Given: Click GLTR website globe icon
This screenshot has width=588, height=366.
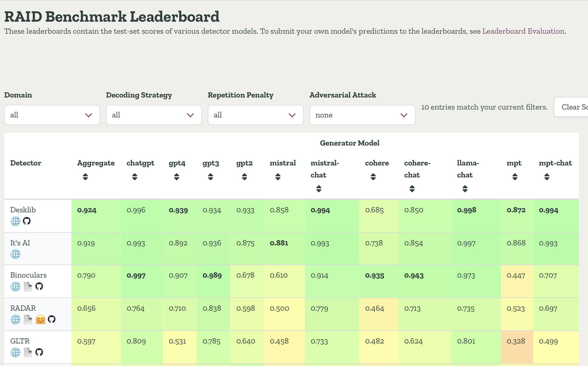Looking at the screenshot, I should [x=16, y=352].
